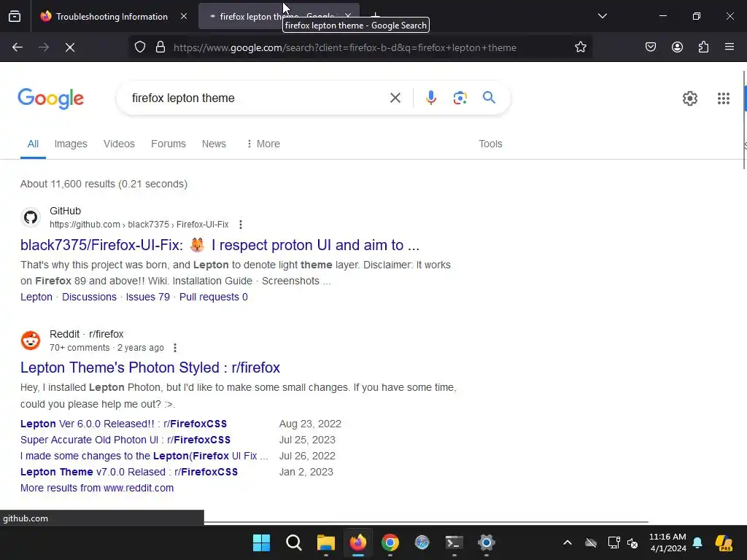Click the Google logo
Image resolution: width=747 pixels, height=560 pixels.
[x=51, y=98]
